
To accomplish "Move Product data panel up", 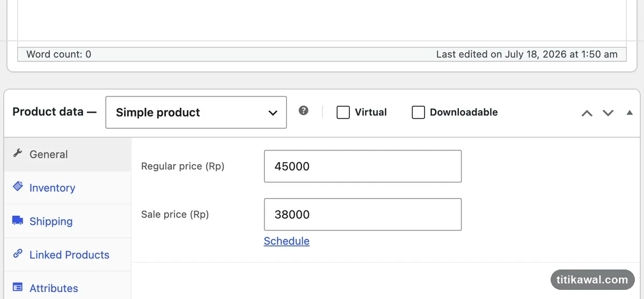I will coord(587,113).
